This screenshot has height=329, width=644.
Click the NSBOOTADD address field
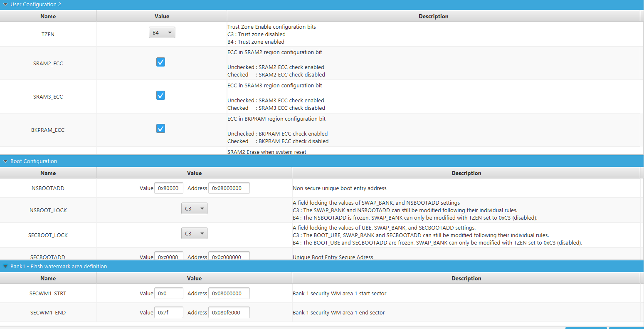pyautogui.click(x=229, y=188)
